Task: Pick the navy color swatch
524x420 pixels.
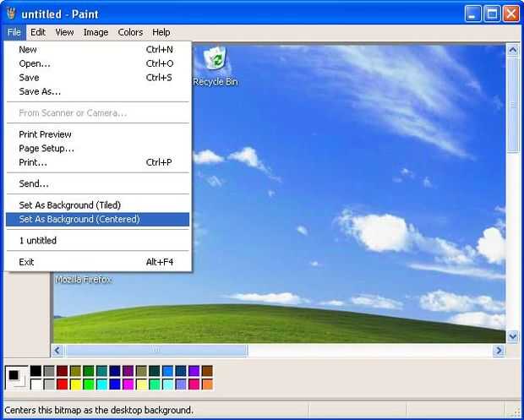Action: click(115, 371)
